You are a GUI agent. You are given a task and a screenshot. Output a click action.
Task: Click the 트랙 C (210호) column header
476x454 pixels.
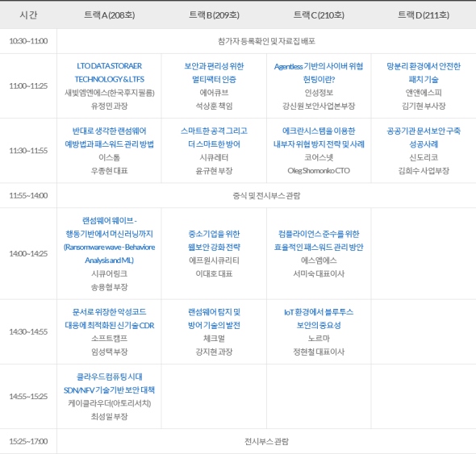point(319,15)
